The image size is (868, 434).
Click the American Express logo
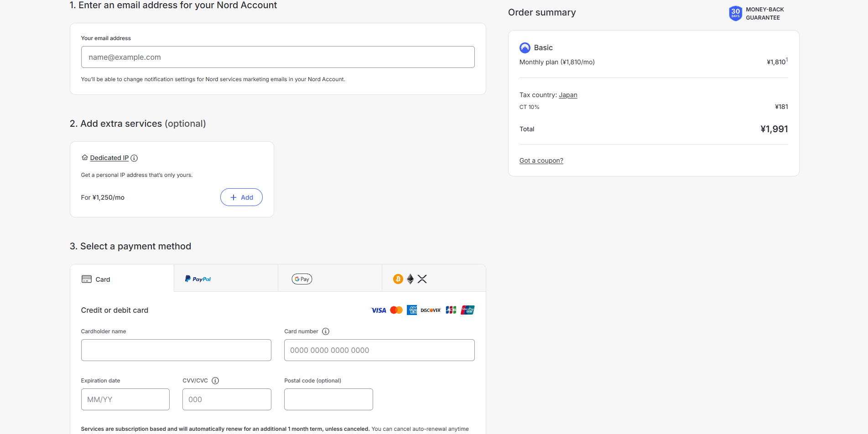412,310
